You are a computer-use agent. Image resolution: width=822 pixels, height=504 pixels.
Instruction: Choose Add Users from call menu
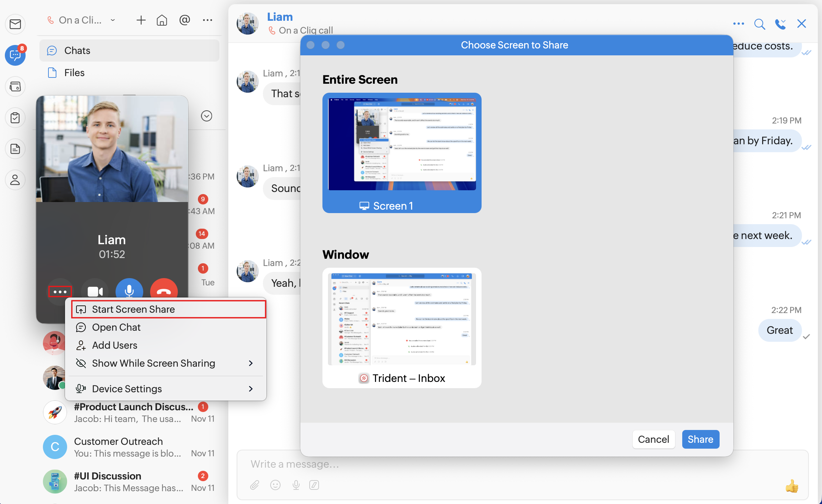click(115, 345)
